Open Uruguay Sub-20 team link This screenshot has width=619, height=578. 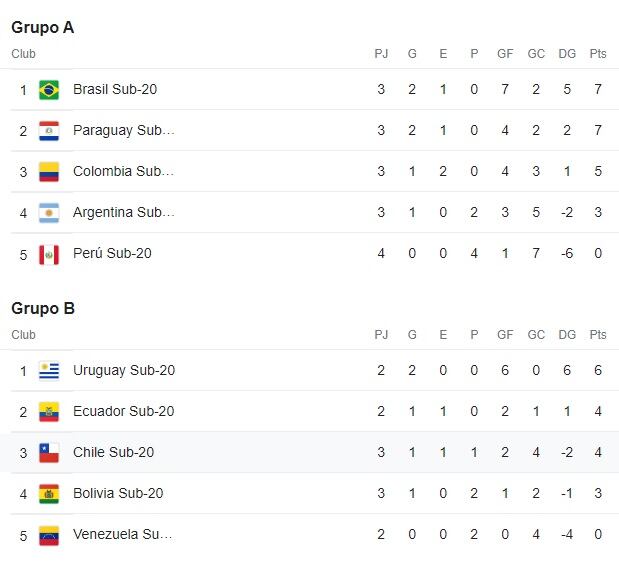coord(124,370)
